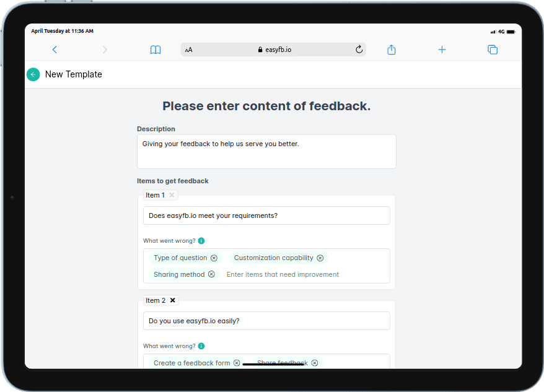Click the Enter items that need improvement input
Image resolution: width=544 pixels, height=392 pixels.
click(283, 274)
